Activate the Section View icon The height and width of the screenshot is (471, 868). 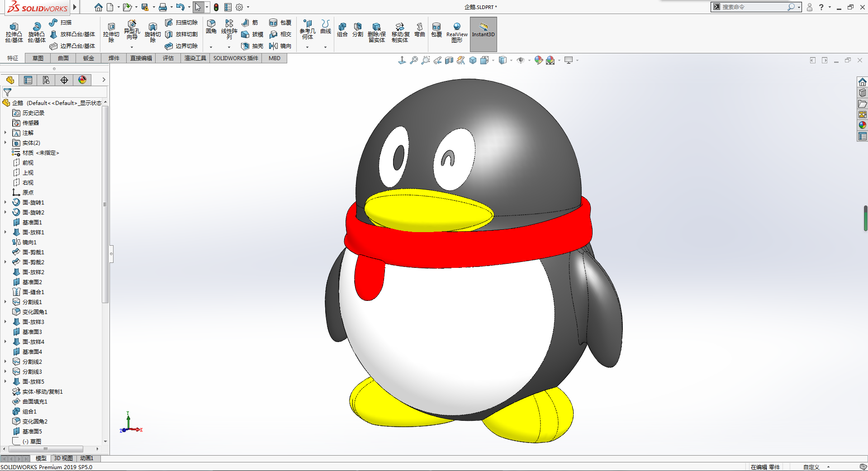tap(449, 60)
